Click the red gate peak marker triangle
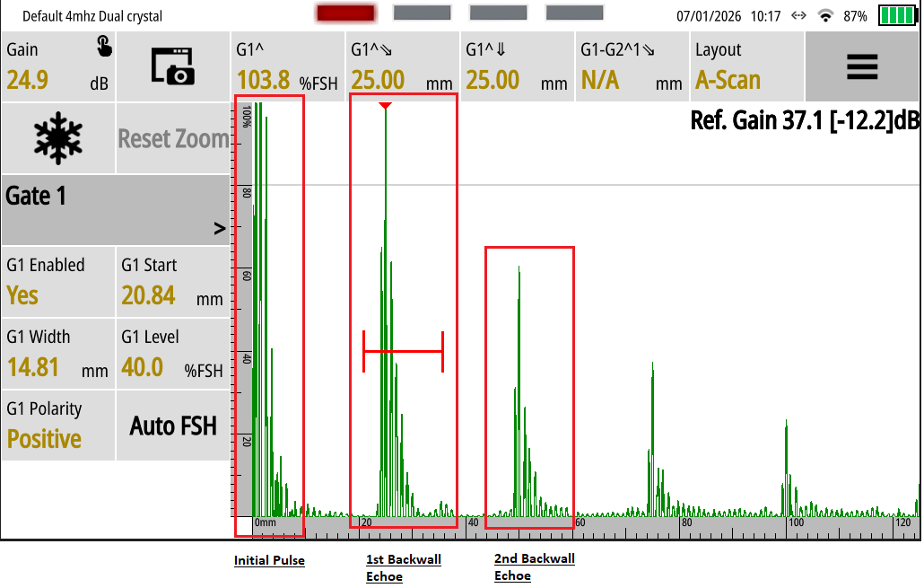Screen dimensions: 924x588 click(x=385, y=106)
